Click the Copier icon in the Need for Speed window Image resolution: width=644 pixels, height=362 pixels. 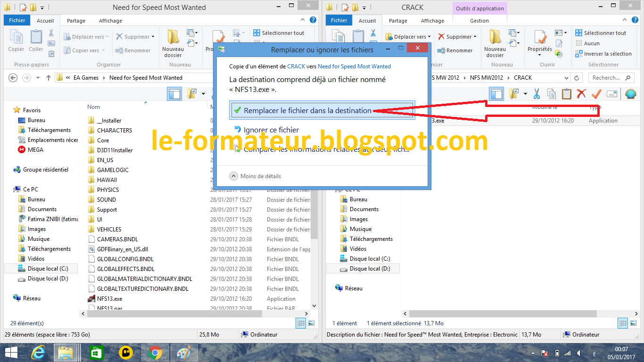(x=16, y=41)
